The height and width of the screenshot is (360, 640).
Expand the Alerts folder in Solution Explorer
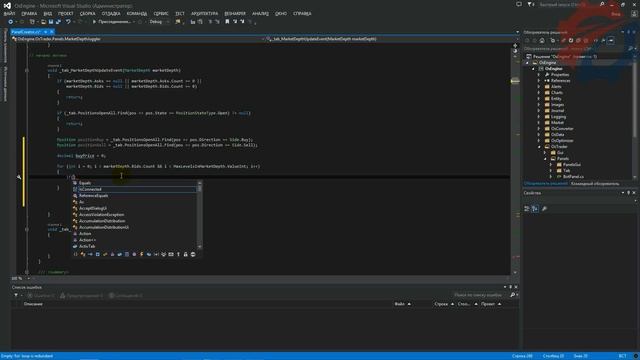539,87
